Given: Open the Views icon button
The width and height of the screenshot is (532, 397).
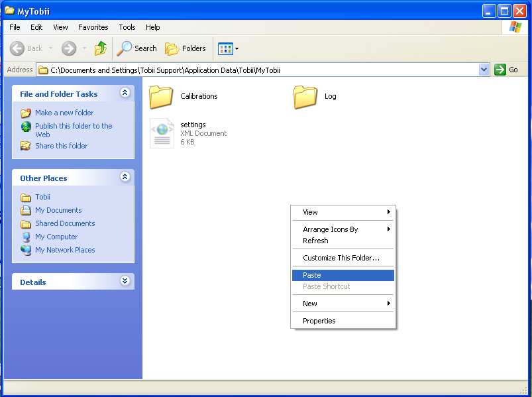Looking at the screenshot, I should (225, 48).
